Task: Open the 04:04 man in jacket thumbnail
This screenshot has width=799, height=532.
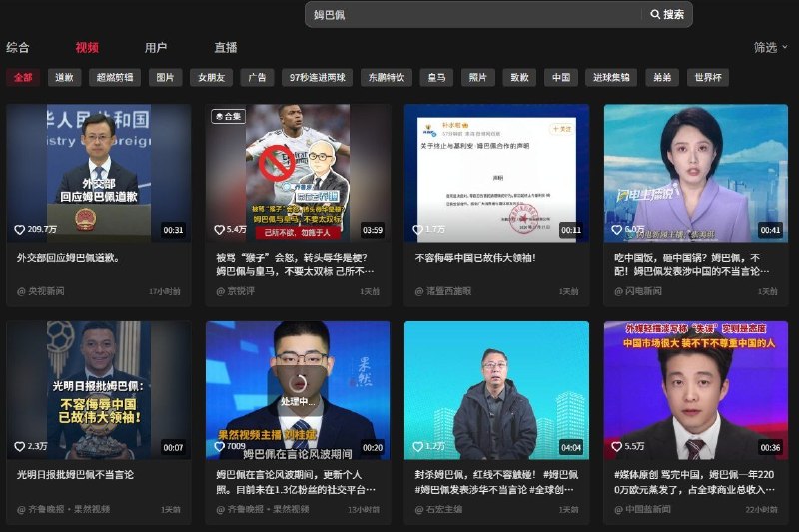Action: click(496, 390)
